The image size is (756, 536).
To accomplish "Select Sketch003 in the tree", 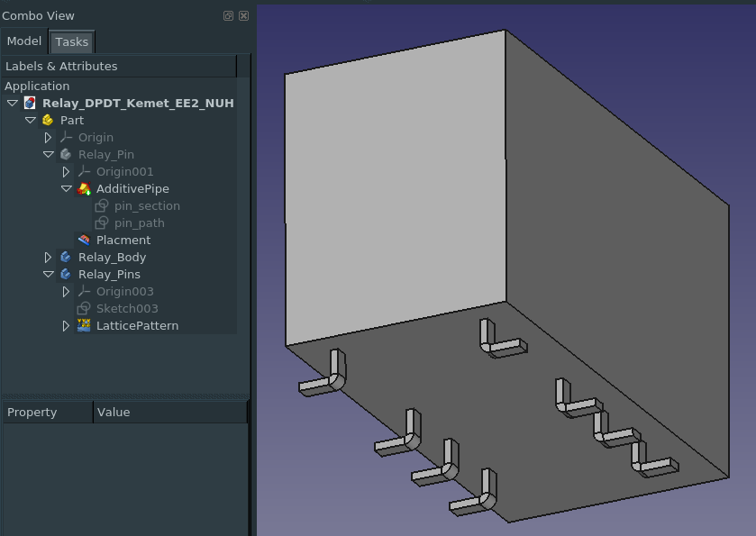I will pos(126,309).
